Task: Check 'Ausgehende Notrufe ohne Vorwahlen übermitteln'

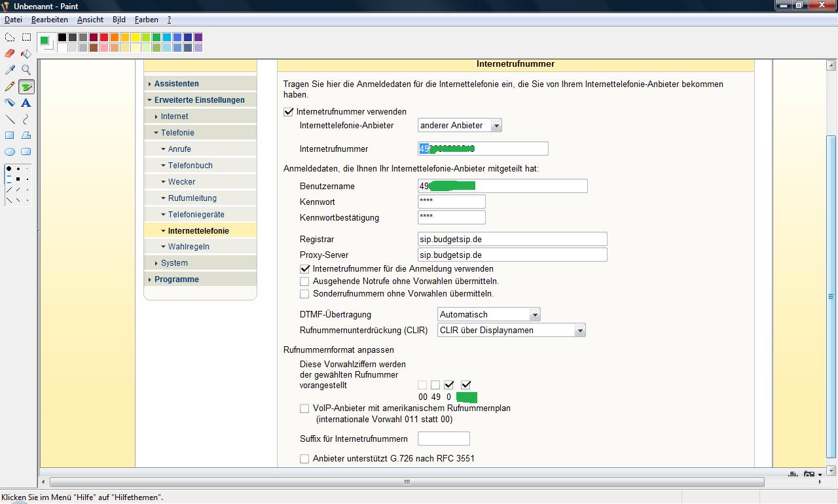Action: click(304, 281)
